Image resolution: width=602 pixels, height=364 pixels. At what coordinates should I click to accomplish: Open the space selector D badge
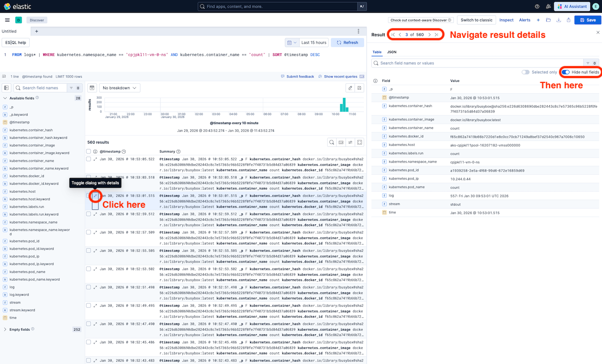click(x=18, y=20)
